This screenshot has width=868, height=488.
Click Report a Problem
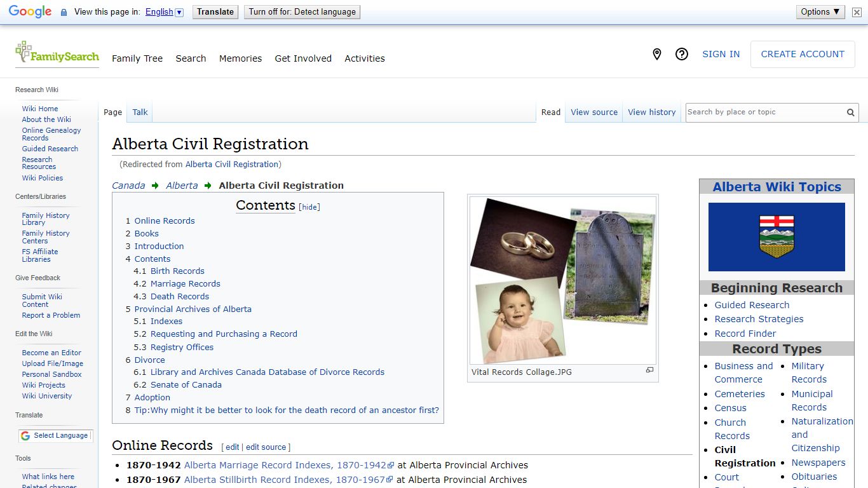click(51, 315)
